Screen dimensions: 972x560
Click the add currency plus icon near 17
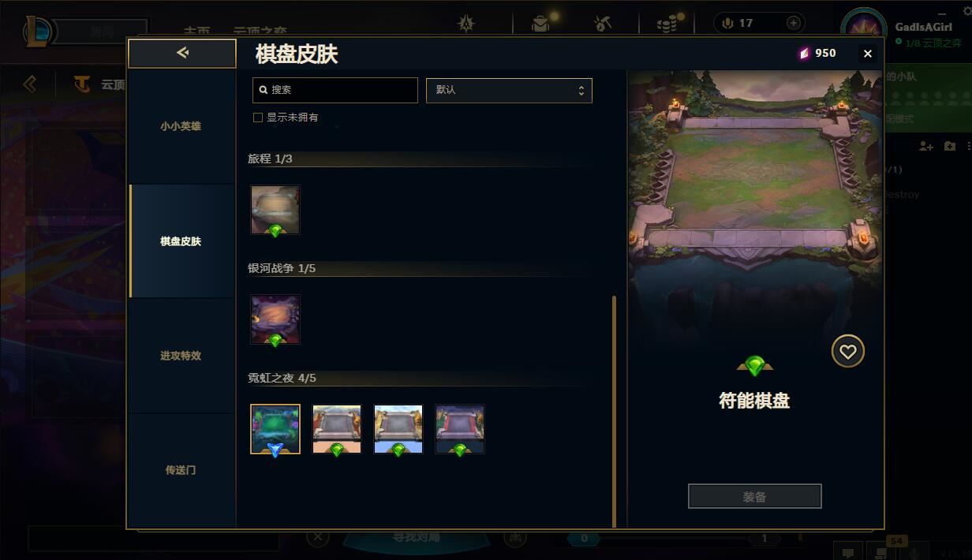pyautogui.click(x=794, y=23)
